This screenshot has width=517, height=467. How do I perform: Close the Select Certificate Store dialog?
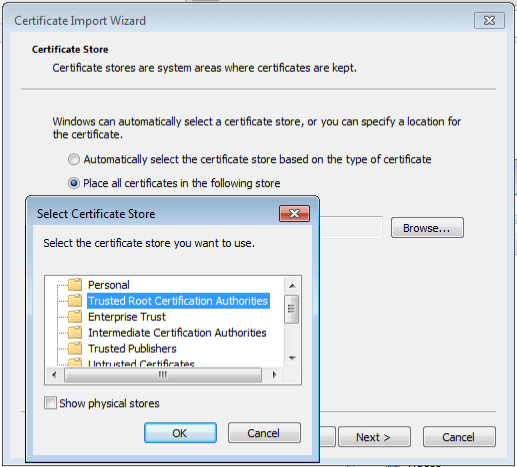click(x=294, y=213)
